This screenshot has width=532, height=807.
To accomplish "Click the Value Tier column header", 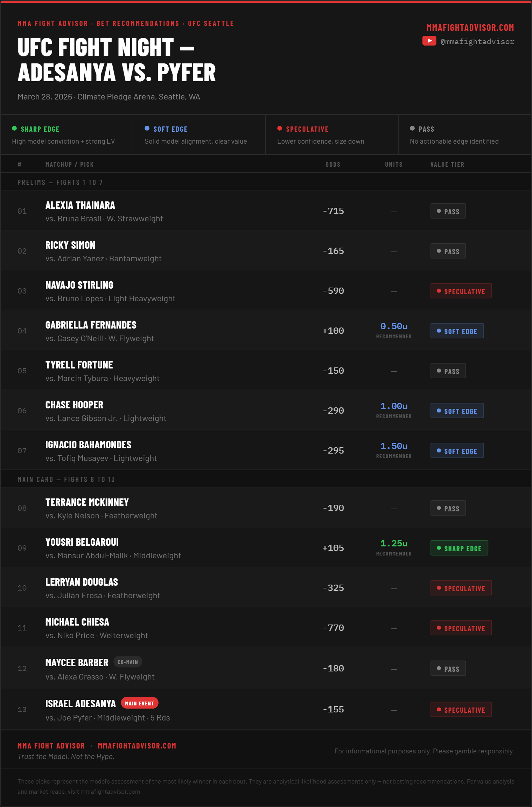I will pyautogui.click(x=447, y=165).
